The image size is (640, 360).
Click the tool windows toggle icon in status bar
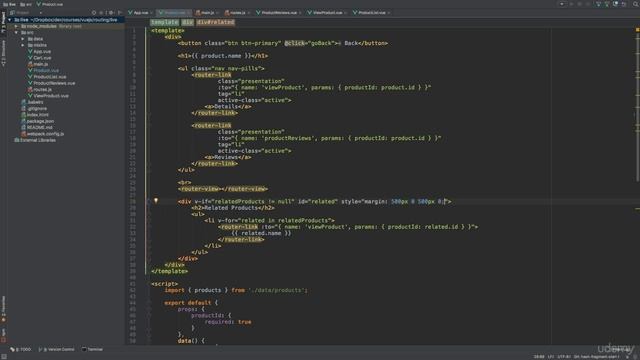[4, 356]
